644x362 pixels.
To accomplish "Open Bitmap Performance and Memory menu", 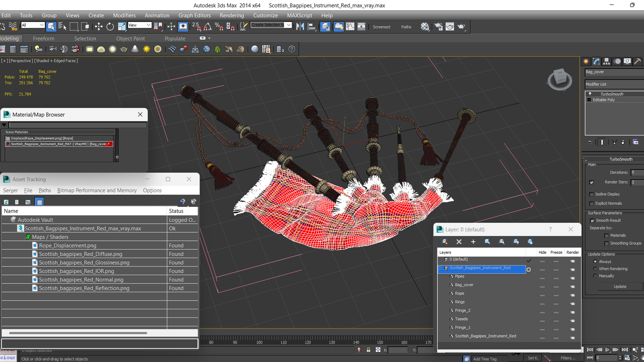I will 97,190.
